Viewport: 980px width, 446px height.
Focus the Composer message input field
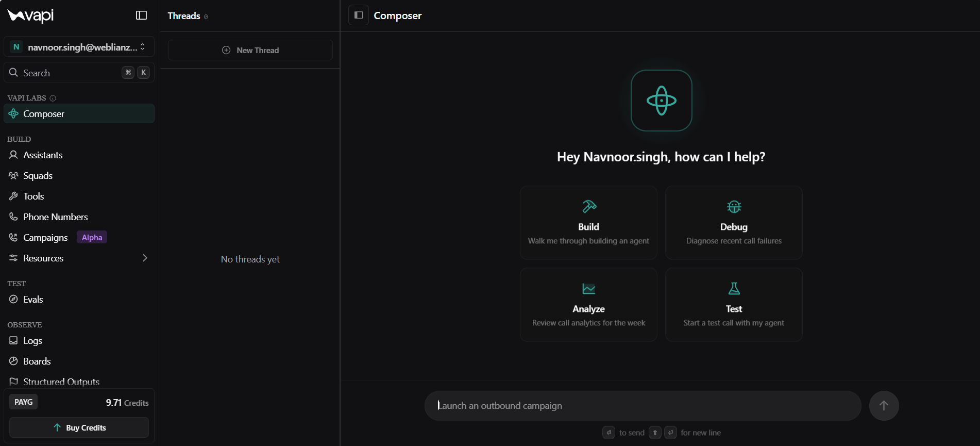click(x=643, y=406)
